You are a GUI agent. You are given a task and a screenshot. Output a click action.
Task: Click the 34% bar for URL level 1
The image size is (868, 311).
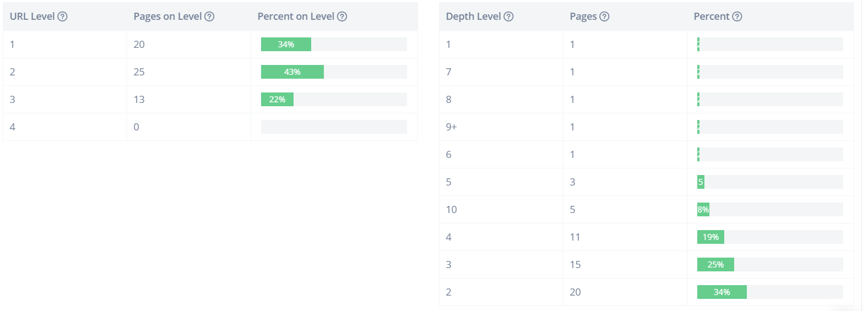(x=286, y=45)
